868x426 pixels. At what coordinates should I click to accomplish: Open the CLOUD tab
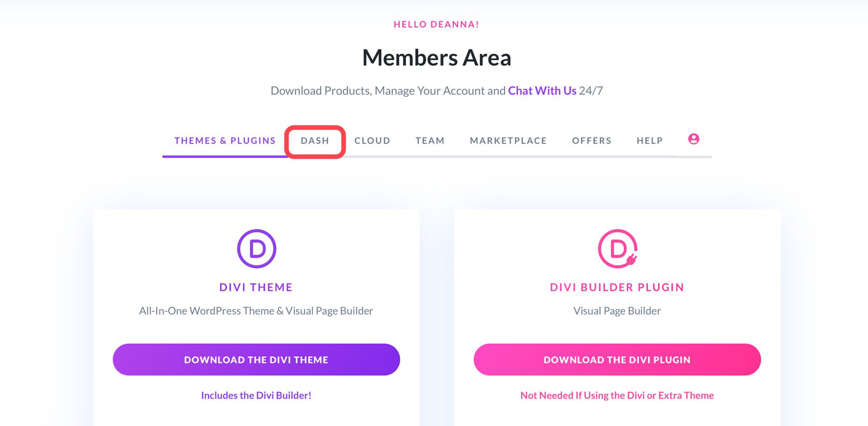pyautogui.click(x=372, y=140)
